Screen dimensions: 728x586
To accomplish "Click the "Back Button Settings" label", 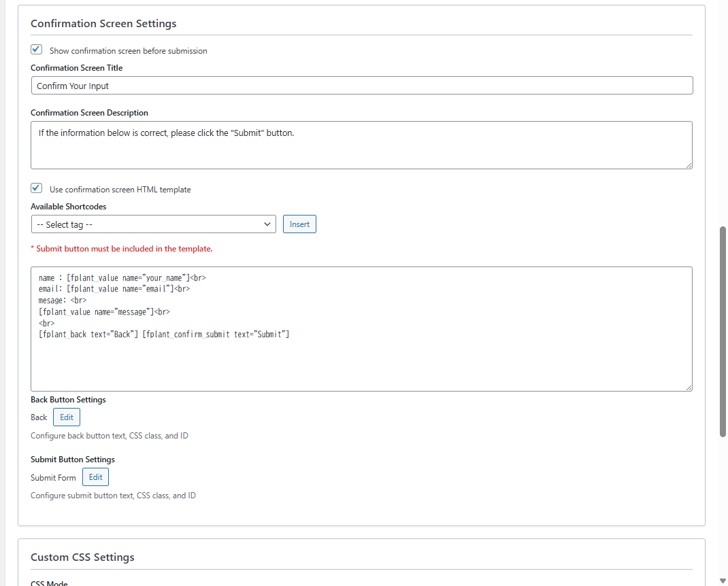I will pos(68,400).
